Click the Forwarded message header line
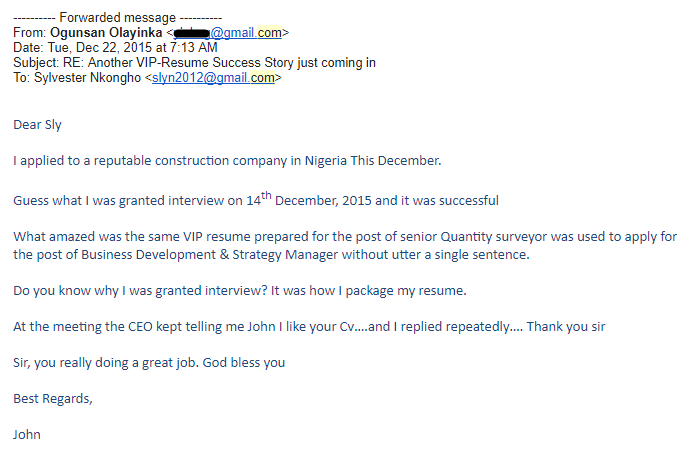Screen dimensions: 684x453 118,17
